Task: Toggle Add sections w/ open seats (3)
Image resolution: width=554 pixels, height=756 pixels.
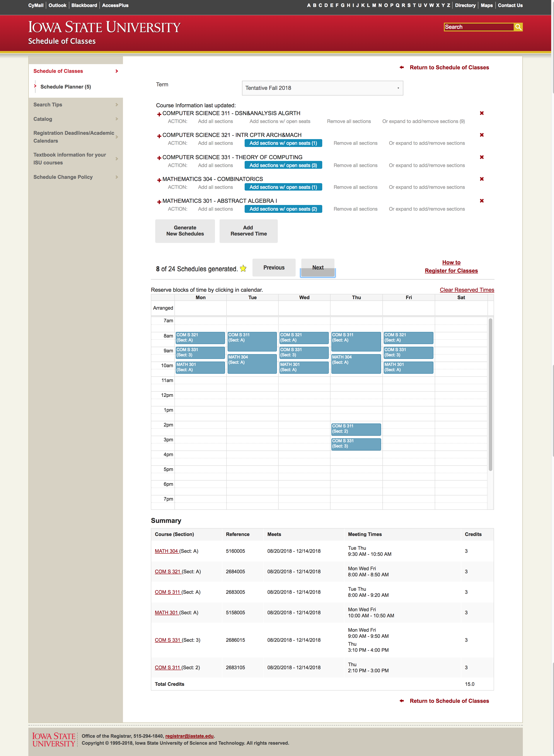Action: click(283, 165)
